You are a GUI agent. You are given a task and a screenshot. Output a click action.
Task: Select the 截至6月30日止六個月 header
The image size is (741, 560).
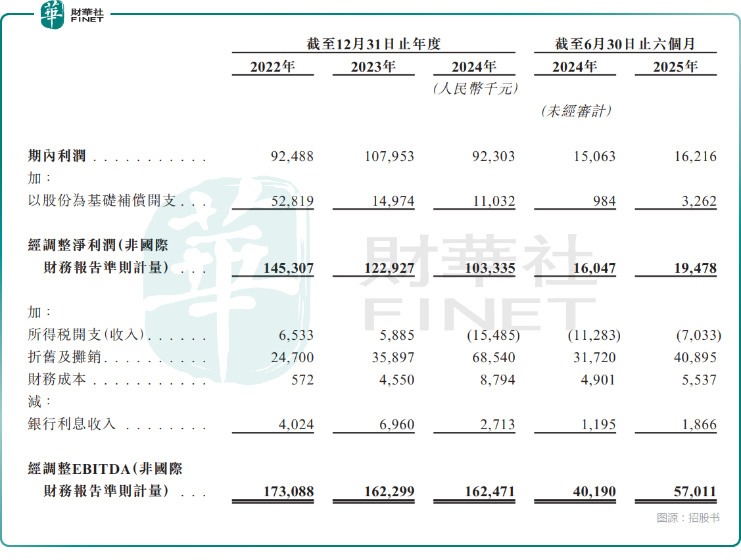tap(625, 44)
